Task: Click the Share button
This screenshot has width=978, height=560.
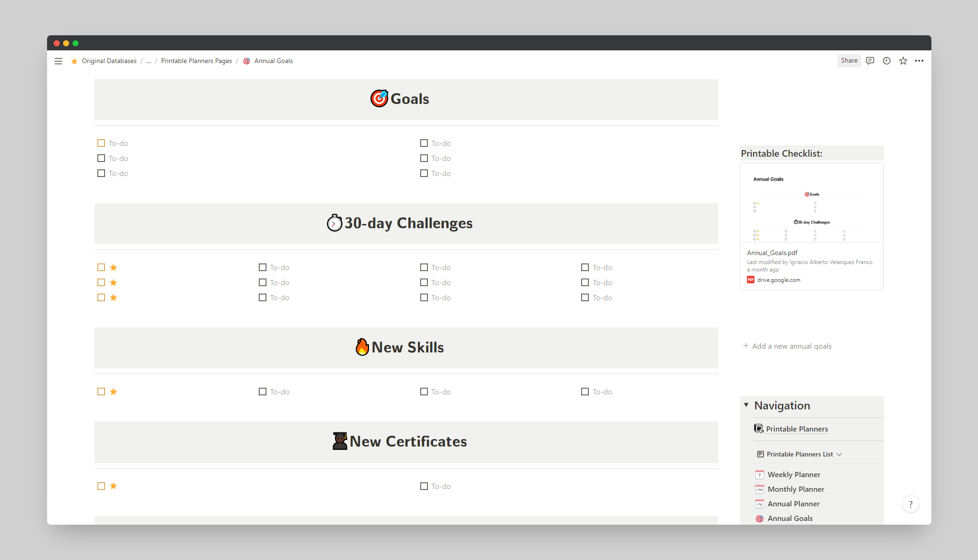Action: [849, 61]
